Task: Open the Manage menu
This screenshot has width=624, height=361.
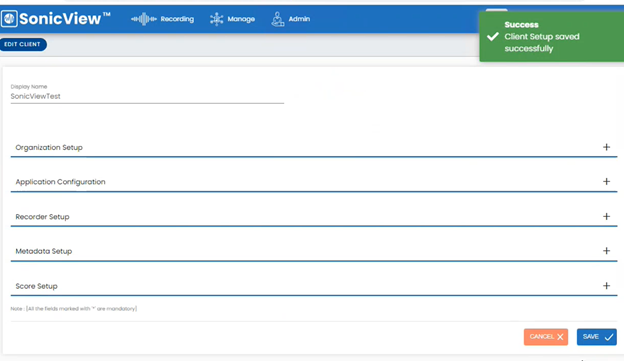Action: click(232, 19)
